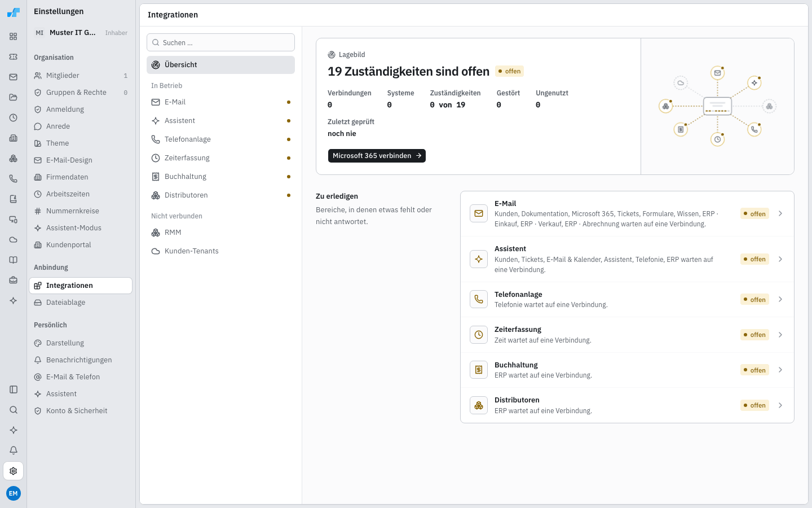Select Konto & Sicherheit
Image resolution: width=812 pixels, height=508 pixels.
click(81, 411)
